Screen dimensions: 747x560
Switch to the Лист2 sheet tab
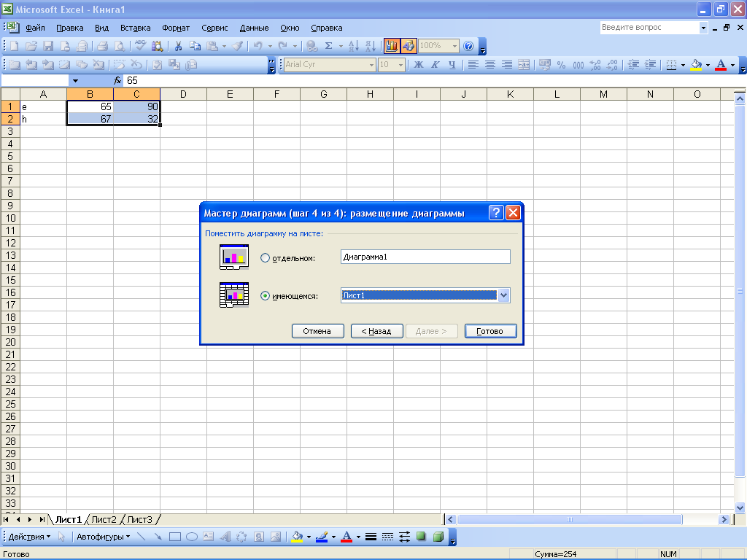click(104, 520)
